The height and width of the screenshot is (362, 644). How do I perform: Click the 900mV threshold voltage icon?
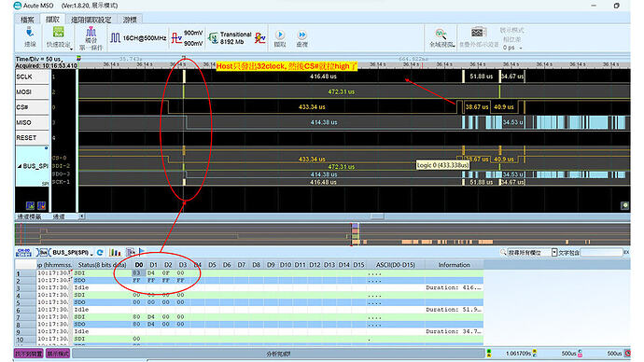pos(176,38)
